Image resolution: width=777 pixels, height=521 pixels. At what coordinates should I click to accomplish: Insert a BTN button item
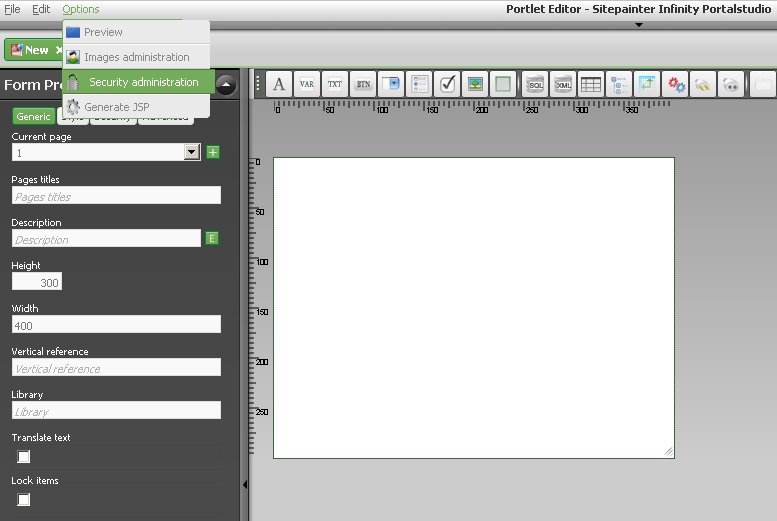coord(363,84)
